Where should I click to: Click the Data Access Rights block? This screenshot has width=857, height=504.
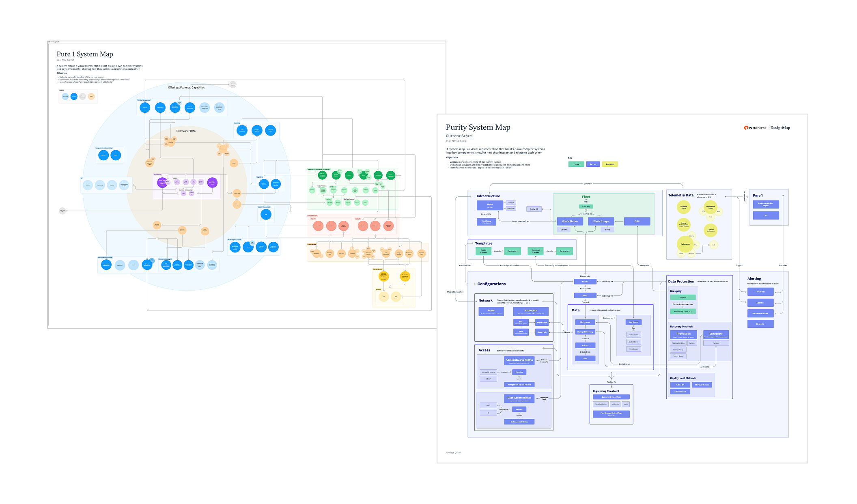519,398
